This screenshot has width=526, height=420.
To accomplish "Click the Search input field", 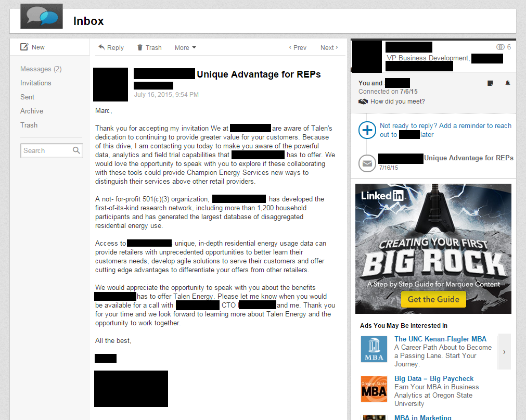I will [52, 150].
